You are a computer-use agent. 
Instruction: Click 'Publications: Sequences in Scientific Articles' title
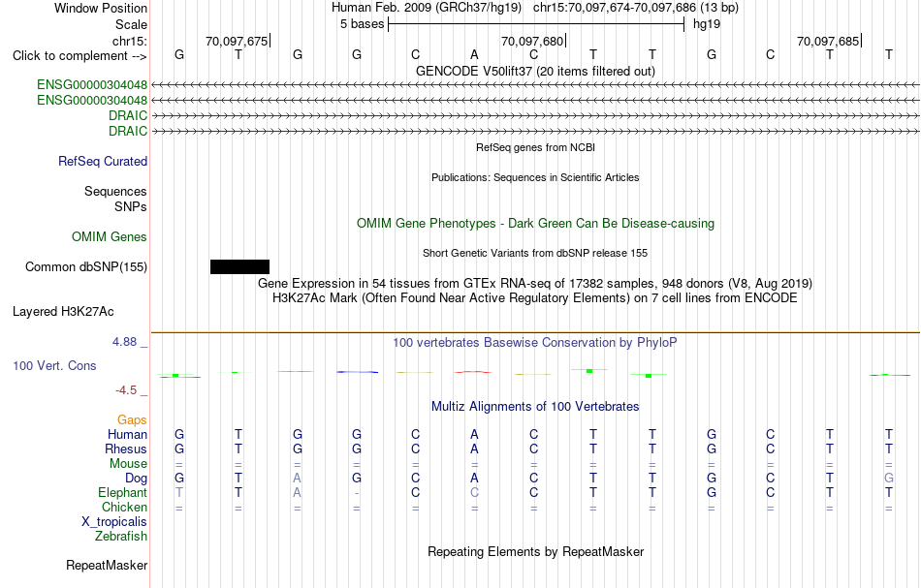click(535, 177)
